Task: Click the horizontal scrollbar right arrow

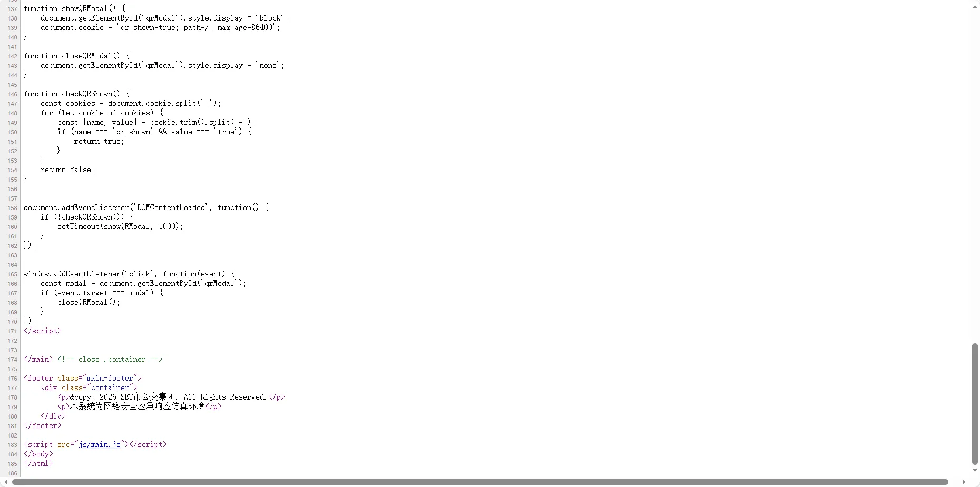Action: pyautogui.click(x=964, y=482)
